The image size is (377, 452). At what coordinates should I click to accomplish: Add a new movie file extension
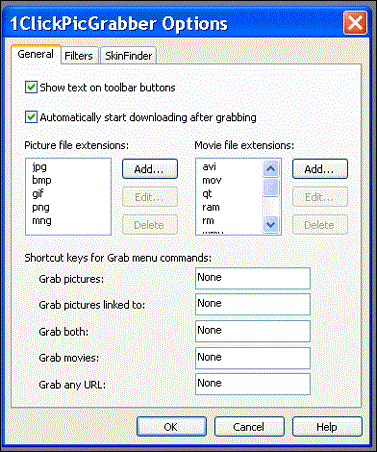pyautogui.click(x=320, y=169)
